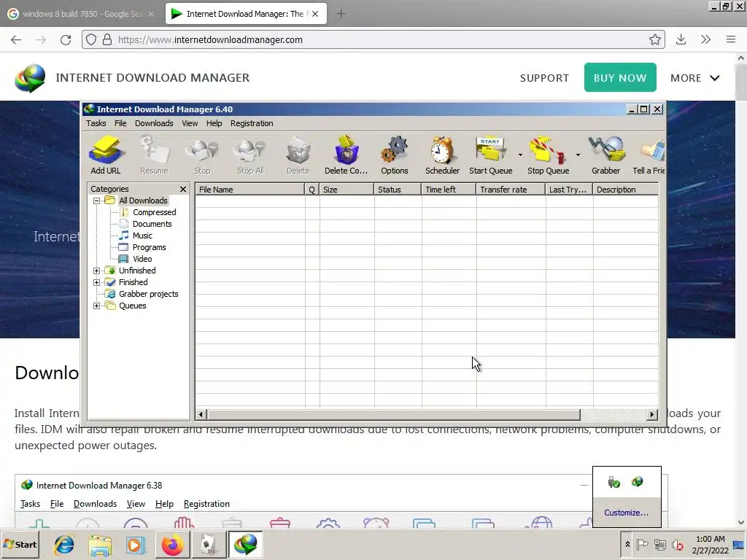Collapse the All Downloads tree node

pos(97,201)
